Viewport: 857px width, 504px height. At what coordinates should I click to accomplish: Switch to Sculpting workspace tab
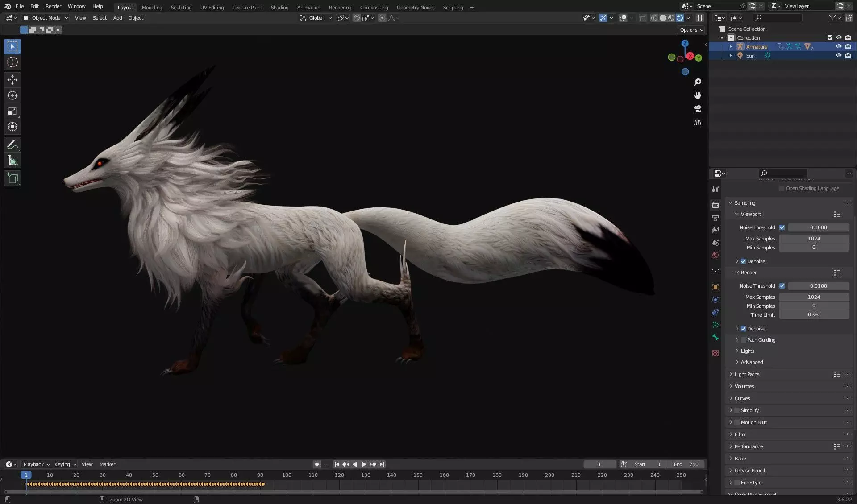click(x=181, y=8)
